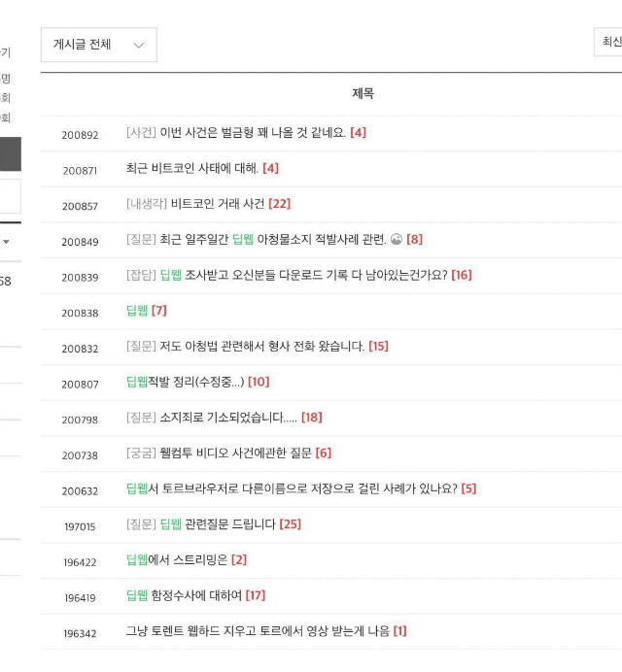The width and height of the screenshot is (622, 672).
Task: Click the chevron in 게시글 전체 selector
Action: coord(139,45)
